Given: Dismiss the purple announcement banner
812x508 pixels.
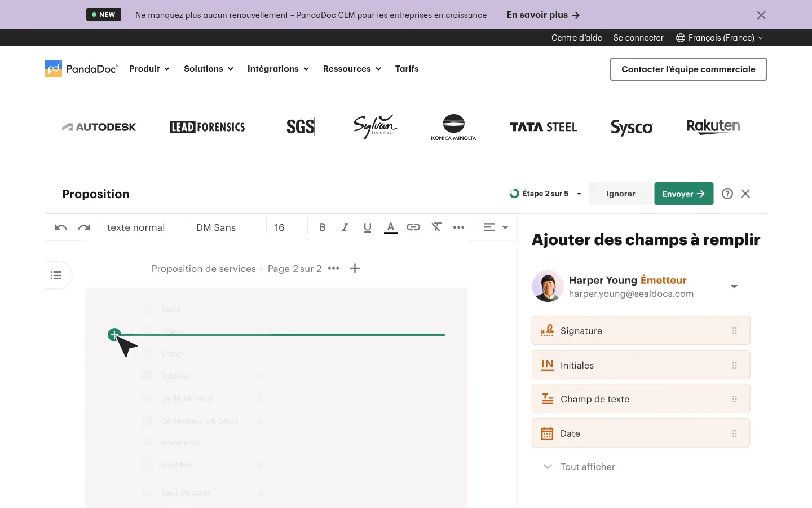Looking at the screenshot, I should click(x=761, y=15).
